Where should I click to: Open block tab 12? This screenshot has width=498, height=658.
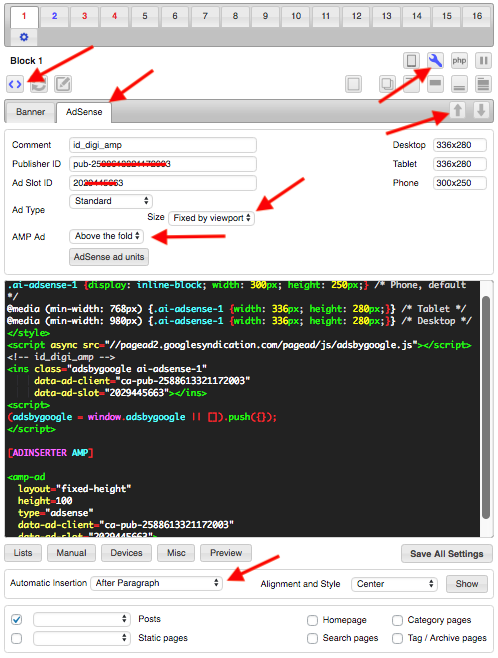357,16
